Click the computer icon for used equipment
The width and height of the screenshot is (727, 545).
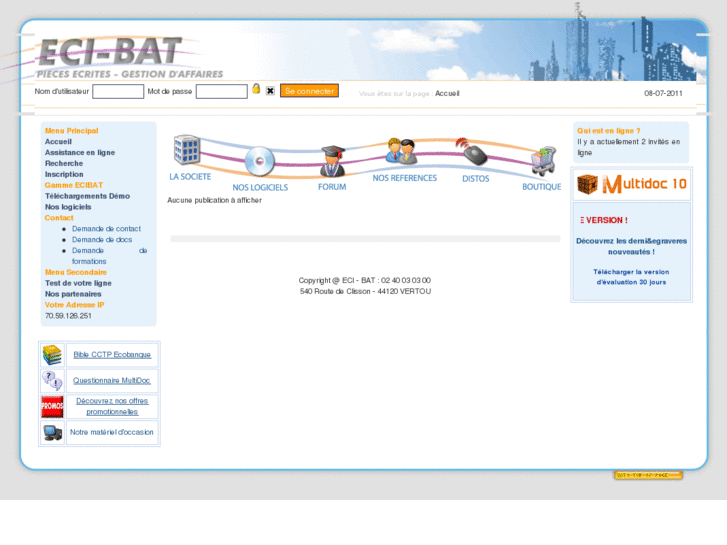click(52, 433)
